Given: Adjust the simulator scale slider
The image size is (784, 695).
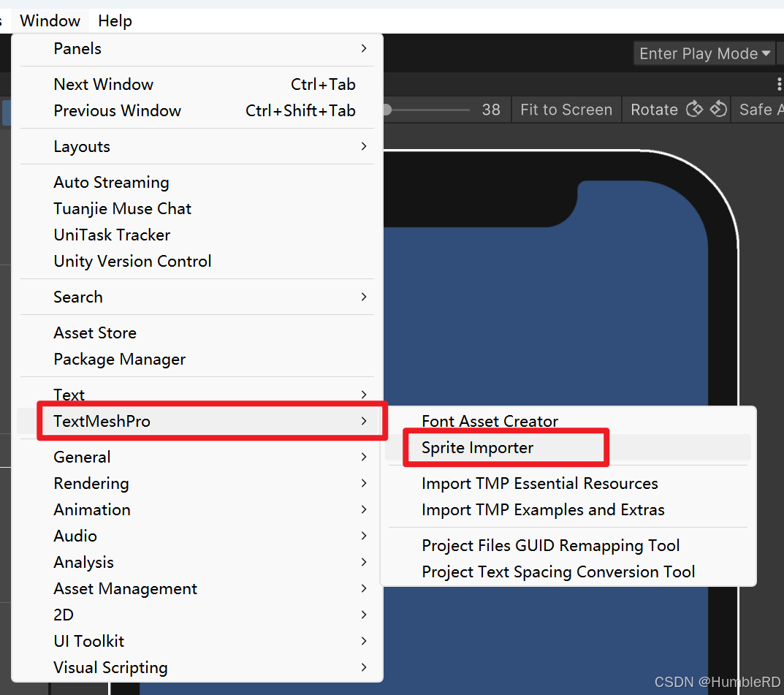Looking at the screenshot, I should click(x=427, y=110).
